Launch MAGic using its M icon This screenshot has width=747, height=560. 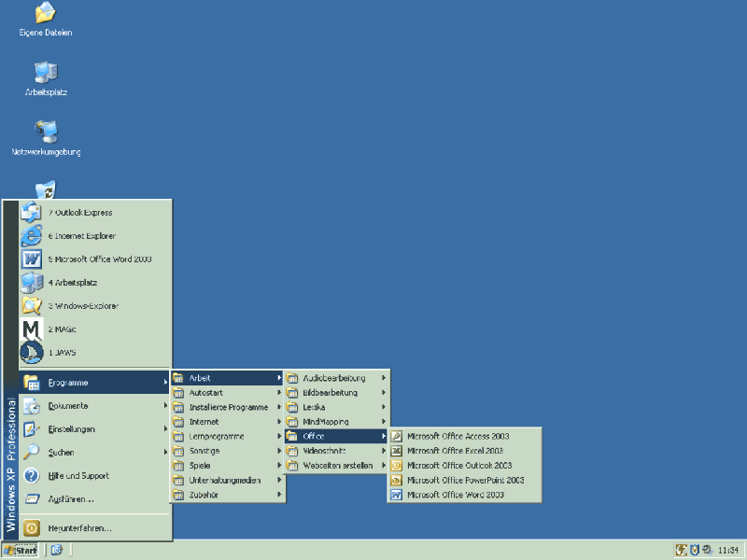32,329
